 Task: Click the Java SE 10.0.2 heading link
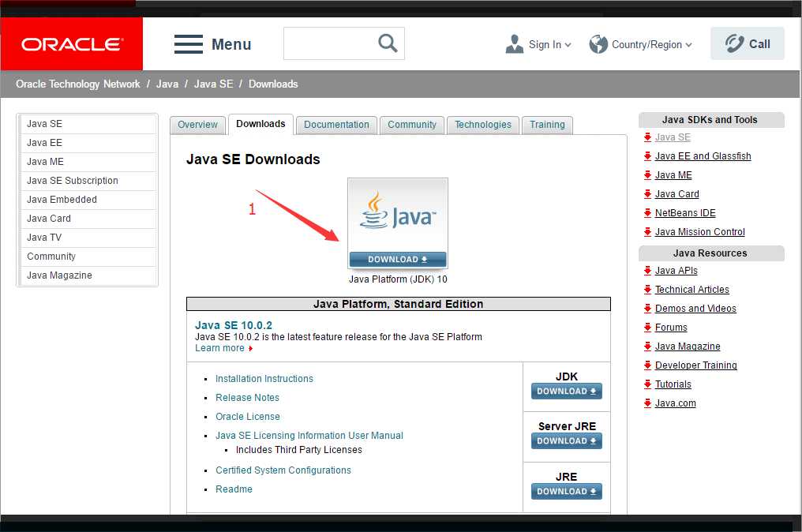(x=234, y=325)
